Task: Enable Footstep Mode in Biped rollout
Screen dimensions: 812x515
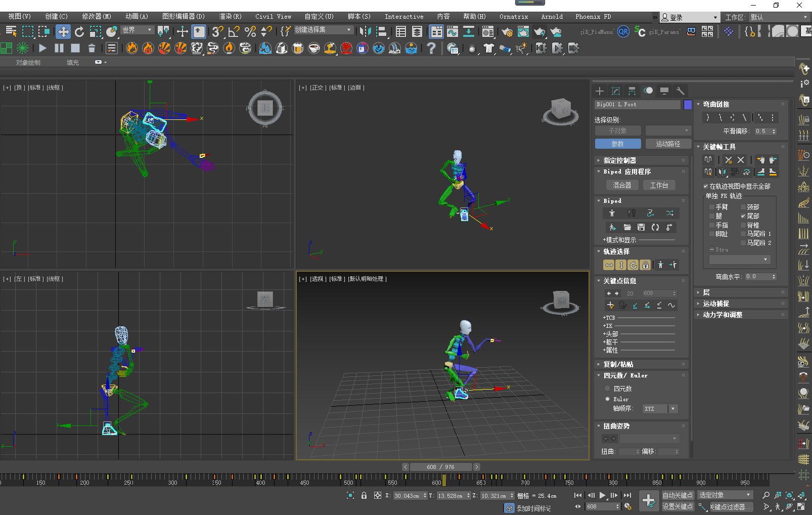Action: tap(631, 213)
